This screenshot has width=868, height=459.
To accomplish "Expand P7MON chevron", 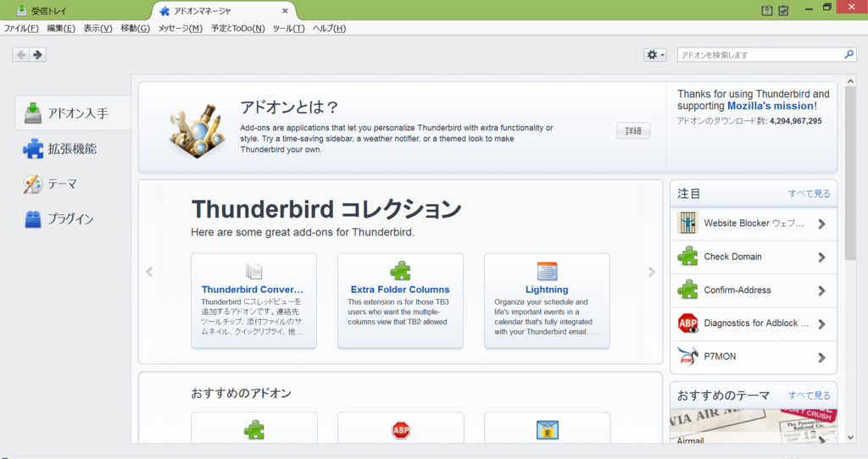I will click(x=821, y=357).
